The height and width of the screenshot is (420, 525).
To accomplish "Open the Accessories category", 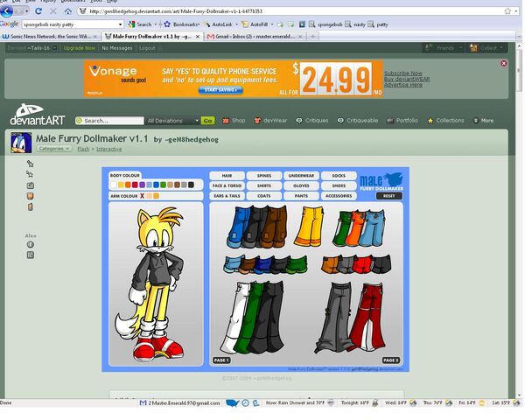I will click(339, 196).
